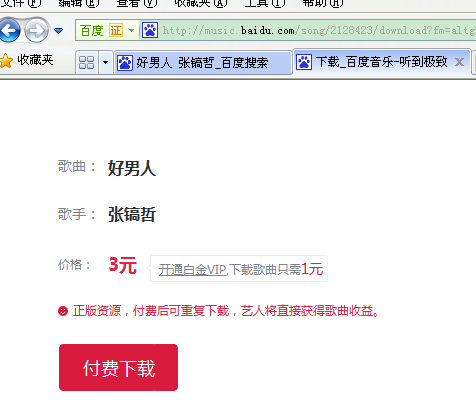
Task: Click the red 付费下载 button
Action: click(118, 367)
